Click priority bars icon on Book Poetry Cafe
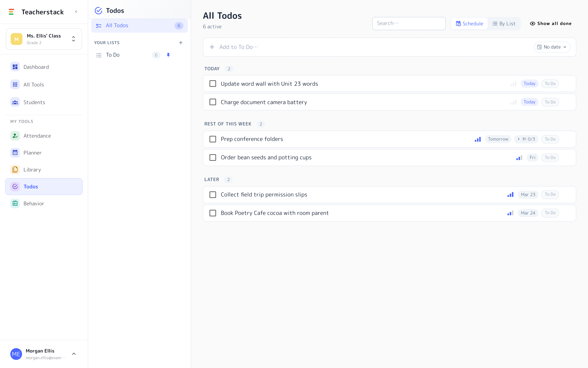 click(510, 213)
